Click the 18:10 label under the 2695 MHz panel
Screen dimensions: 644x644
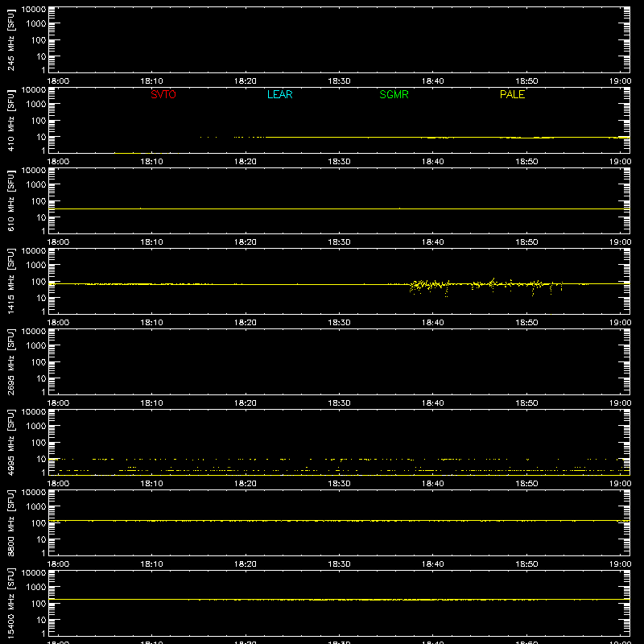152,403
